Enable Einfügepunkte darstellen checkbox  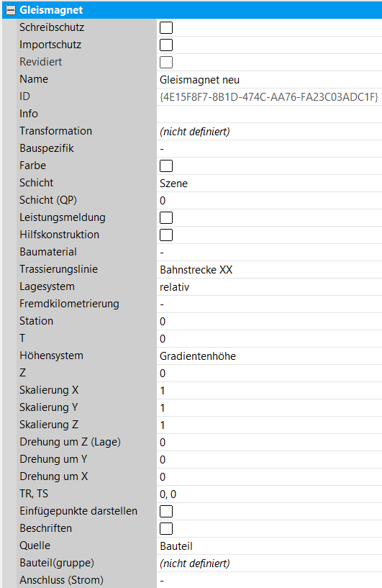click(166, 511)
